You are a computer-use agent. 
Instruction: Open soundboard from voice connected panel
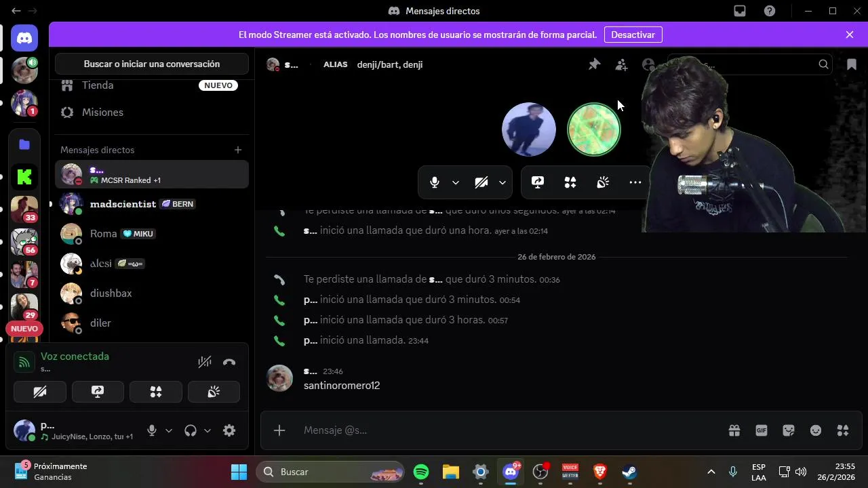pos(214,392)
